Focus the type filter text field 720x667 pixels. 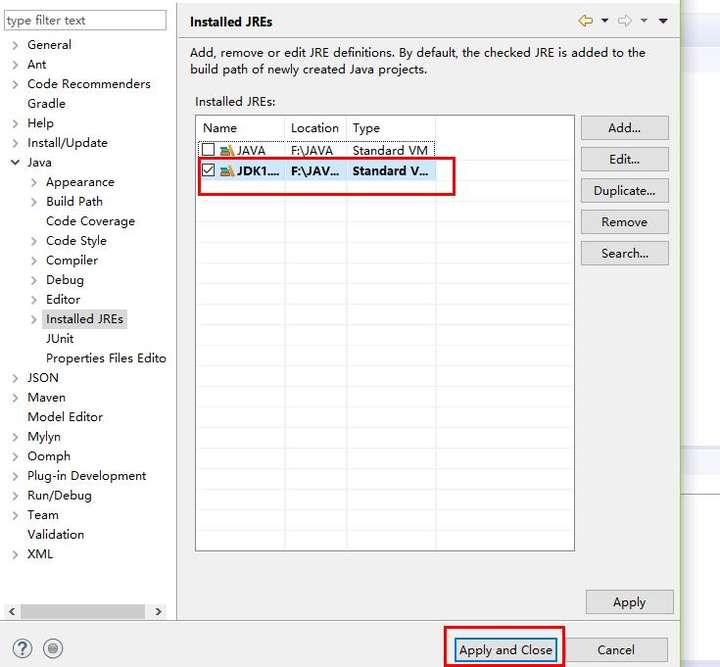tap(85, 21)
